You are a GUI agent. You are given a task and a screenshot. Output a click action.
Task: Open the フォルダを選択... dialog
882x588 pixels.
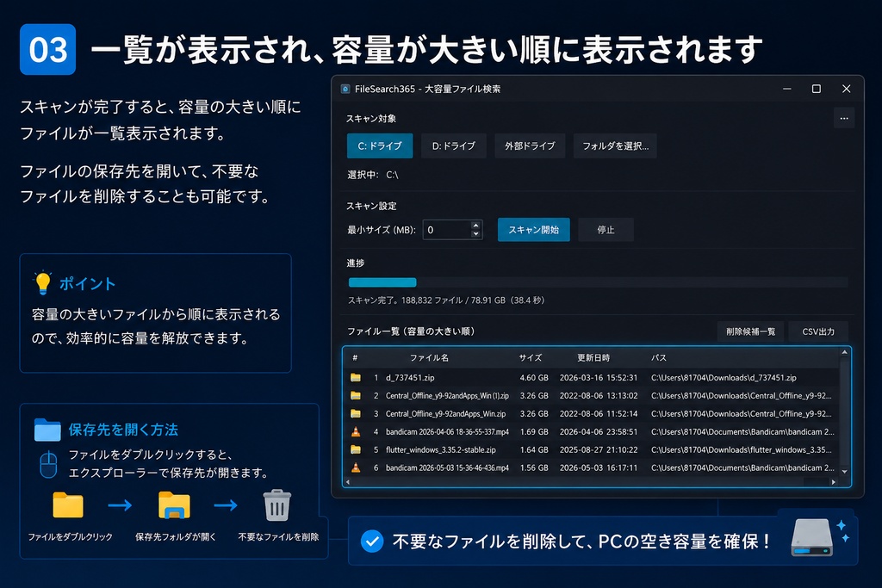(615, 146)
